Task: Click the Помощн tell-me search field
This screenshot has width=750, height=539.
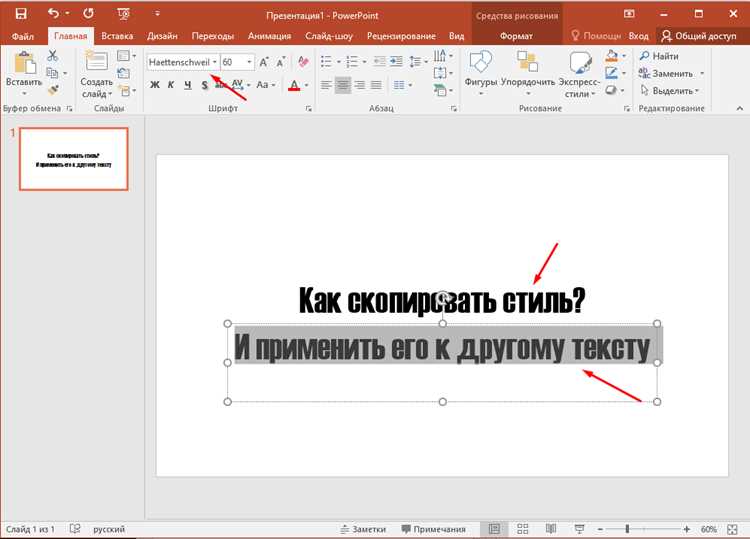Action: click(x=596, y=36)
